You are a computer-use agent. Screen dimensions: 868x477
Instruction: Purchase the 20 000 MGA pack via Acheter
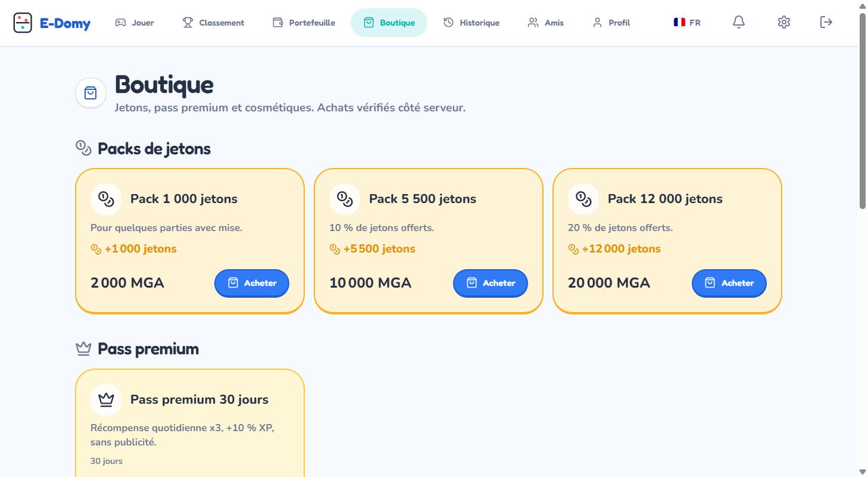pos(729,283)
